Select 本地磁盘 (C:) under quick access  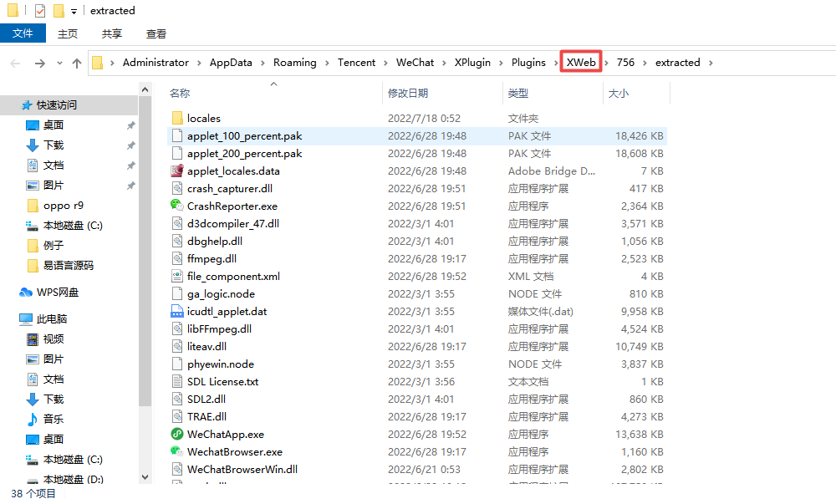coord(73,226)
